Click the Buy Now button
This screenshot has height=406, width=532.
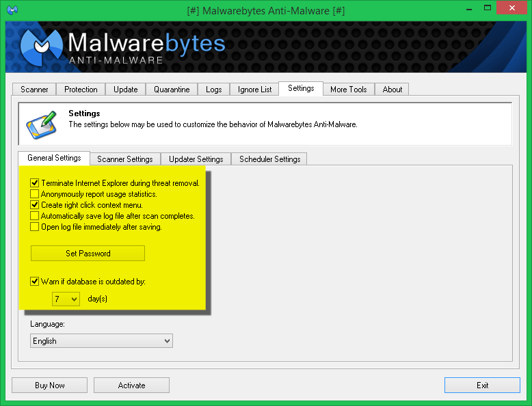click(x=49, y=385)
